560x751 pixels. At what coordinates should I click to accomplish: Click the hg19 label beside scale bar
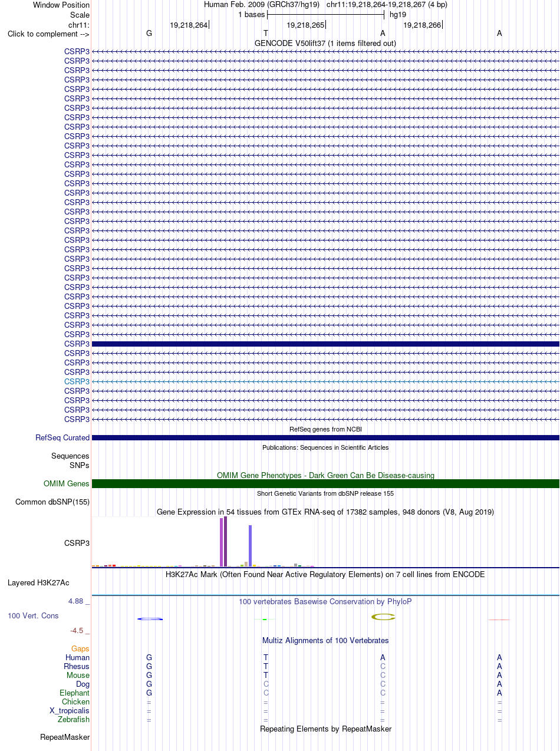(x=398, y=15)
